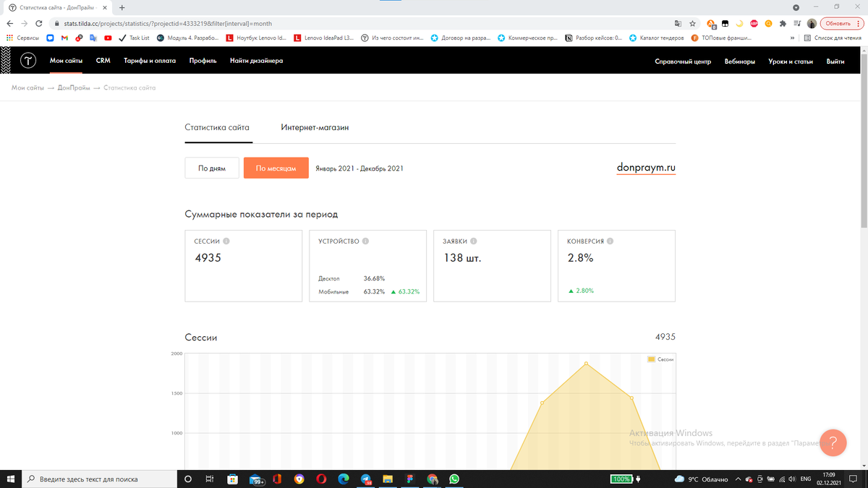Viewport: 868px width, 488px height.
Task: Show hidden system tray icons chevron
Action: pyautogui.click(x=738, y=479)
